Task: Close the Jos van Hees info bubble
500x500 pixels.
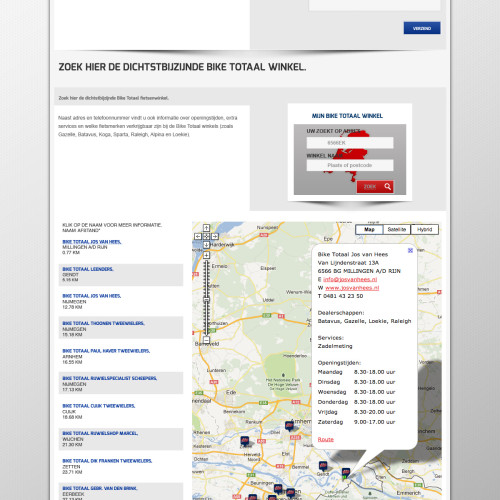Action: pos(410,250)
